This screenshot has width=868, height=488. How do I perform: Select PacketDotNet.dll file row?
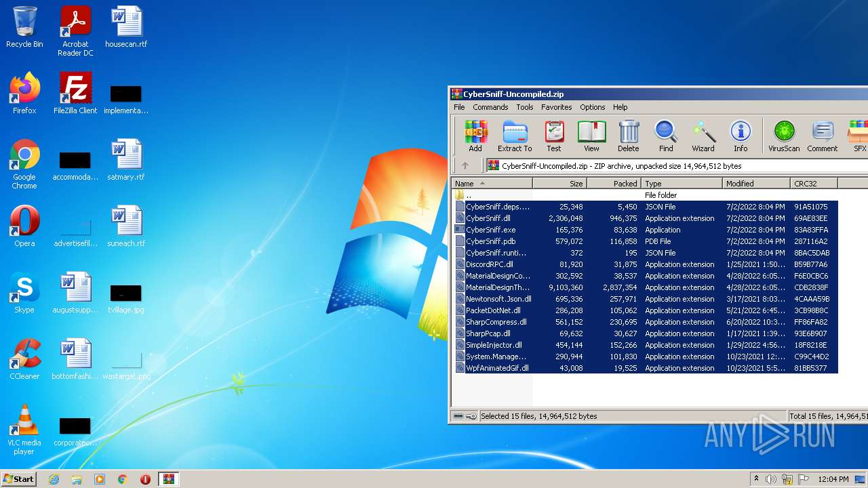[646, 310]
